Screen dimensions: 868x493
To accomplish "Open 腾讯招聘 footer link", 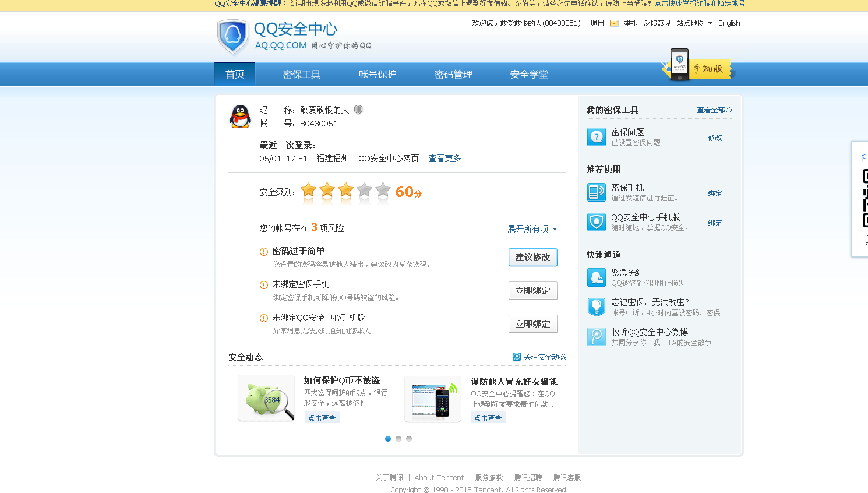I will pyautogui.click(x=528, y=478).
